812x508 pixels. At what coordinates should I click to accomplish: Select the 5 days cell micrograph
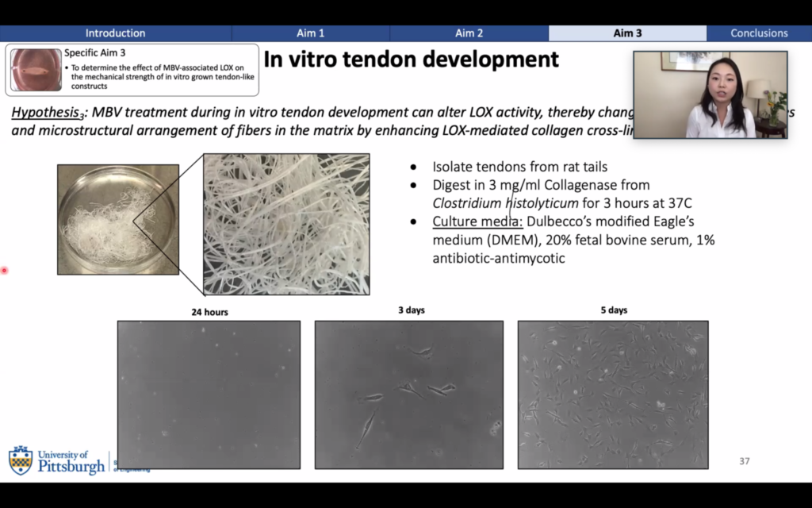coord(612,394)
